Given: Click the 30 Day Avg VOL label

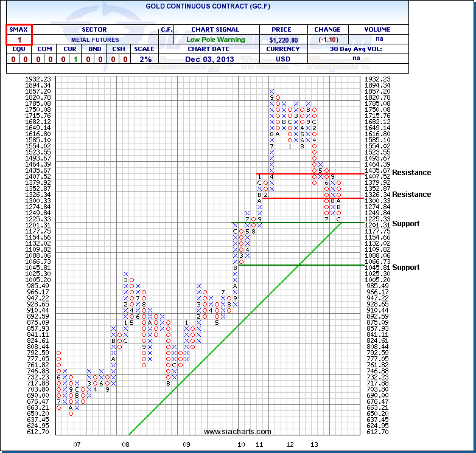Looking at the screenshot, I should [357, 49].
